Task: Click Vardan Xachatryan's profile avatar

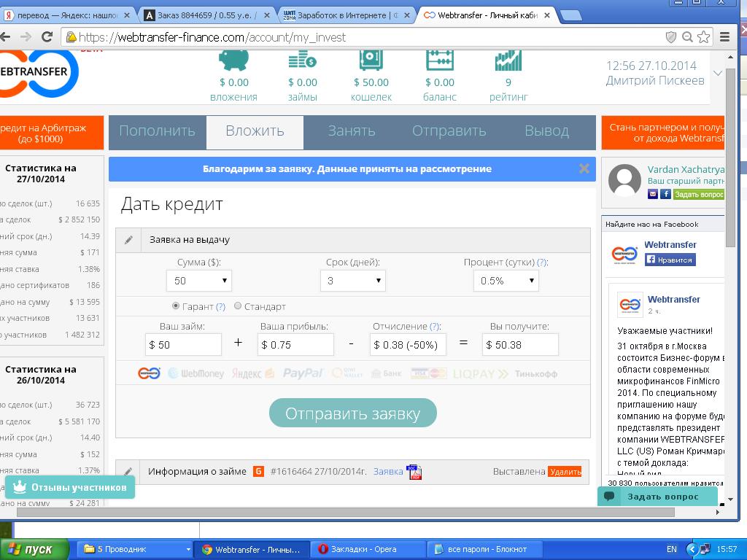Action: 624,181
